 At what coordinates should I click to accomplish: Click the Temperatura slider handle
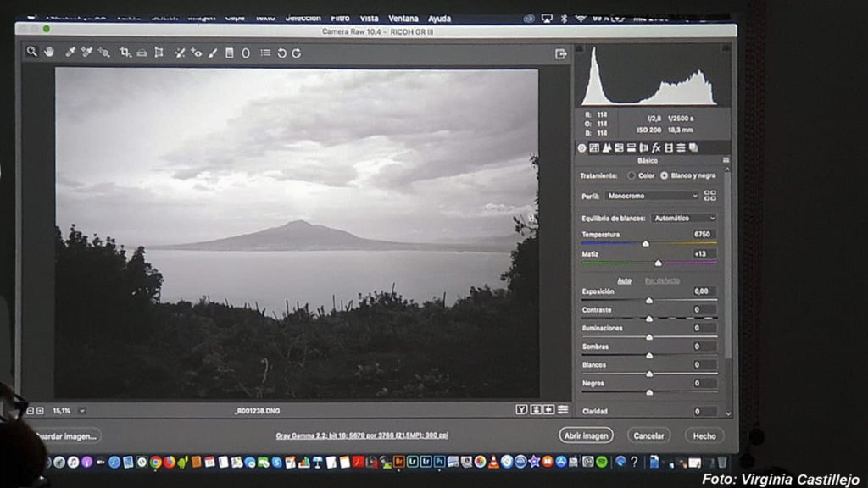tap(646, 244)
